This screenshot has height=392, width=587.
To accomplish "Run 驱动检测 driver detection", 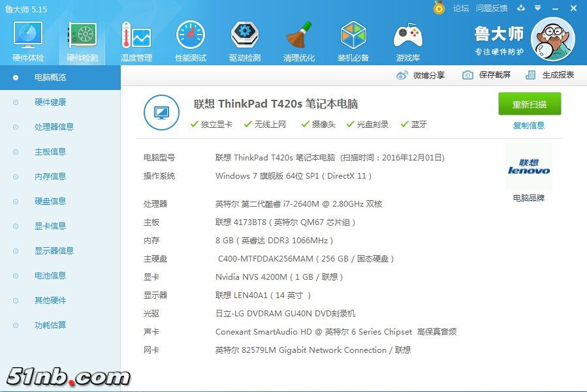I will (x=244, y=39).
